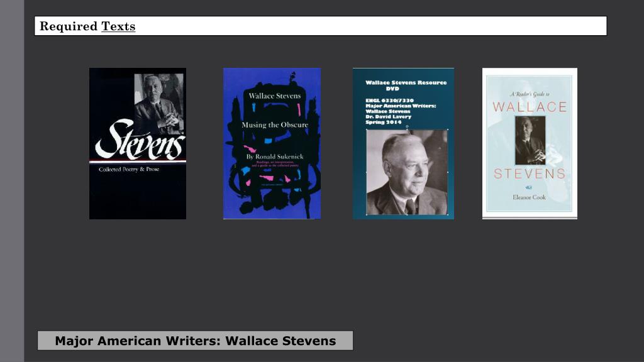Click the ENGL 6330/7330 course line
This screenshot has width=644, height=362.
pyautogui.click(x=390, y=101)
